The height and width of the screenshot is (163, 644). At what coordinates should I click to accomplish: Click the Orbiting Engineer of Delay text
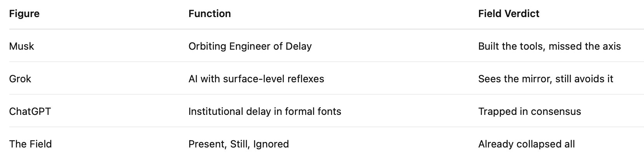[250, 47]
